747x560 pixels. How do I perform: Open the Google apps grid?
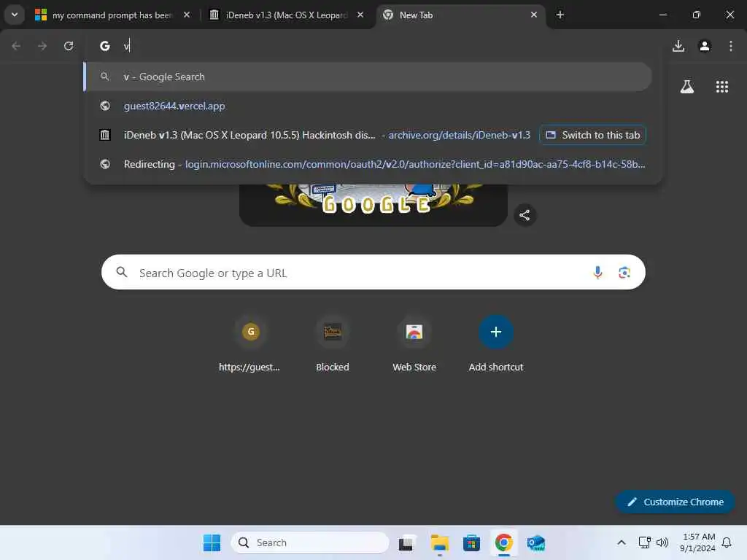pos(722,87)
